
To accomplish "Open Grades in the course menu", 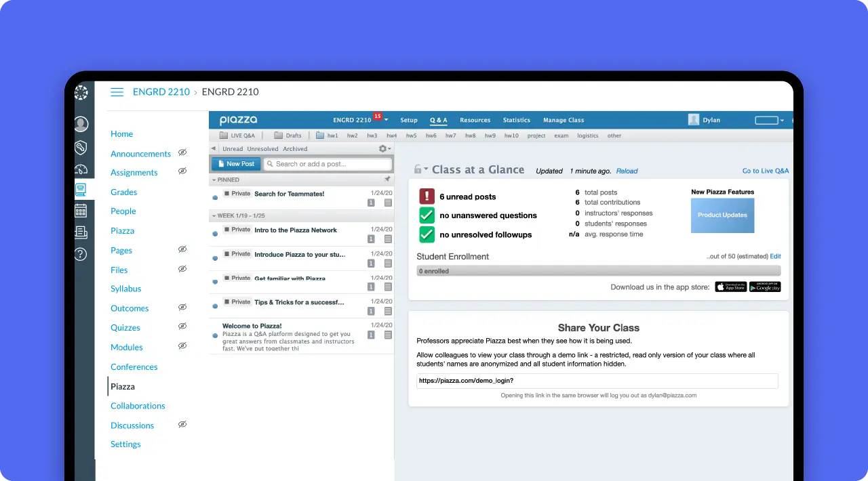I will (124, 192).
